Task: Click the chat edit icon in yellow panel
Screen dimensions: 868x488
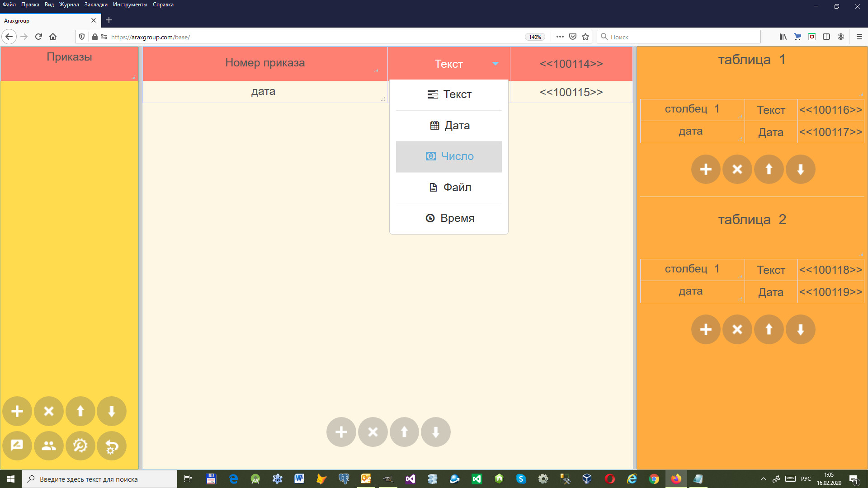Action: [x=17, y=446]
